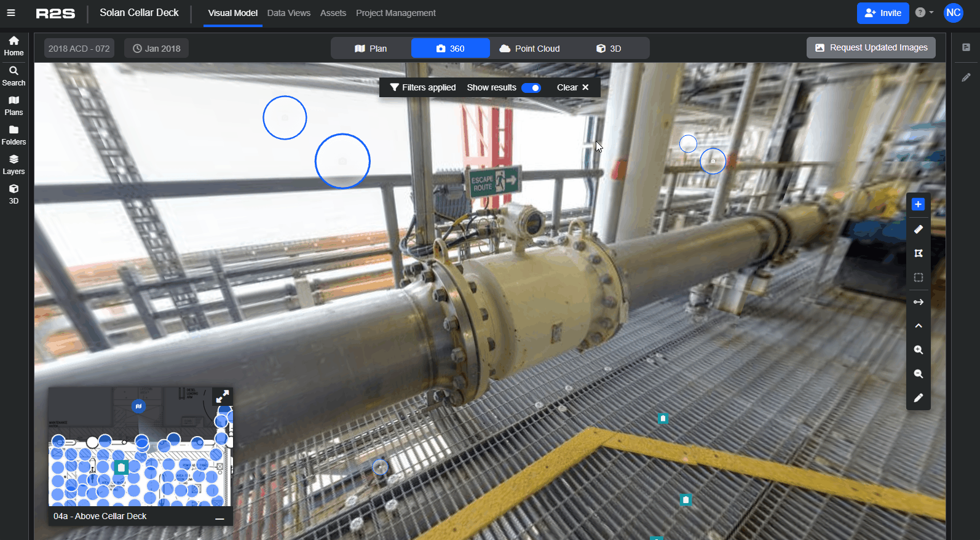Screen dimensions: 980x540
Task: Clear the applied filters
Action: click(x=573, y=87)
